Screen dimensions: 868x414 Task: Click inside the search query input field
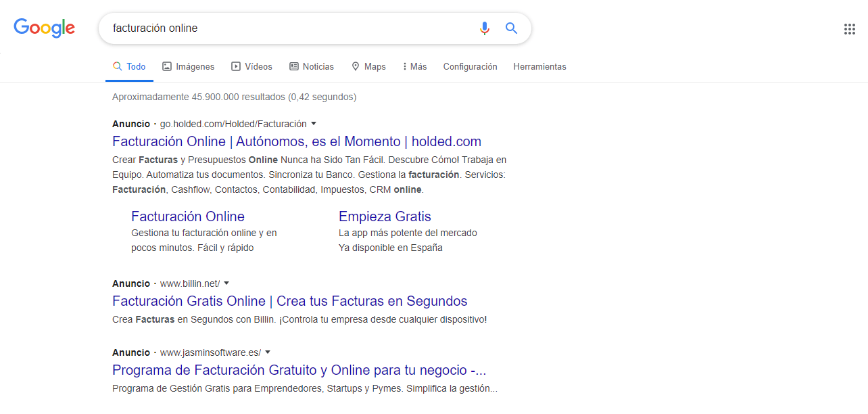pos(270,28)
